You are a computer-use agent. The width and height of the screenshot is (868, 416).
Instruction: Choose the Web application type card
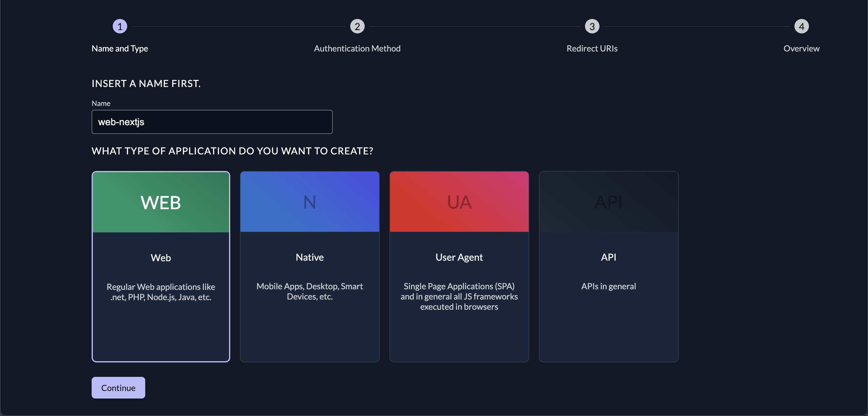[161, 258]
